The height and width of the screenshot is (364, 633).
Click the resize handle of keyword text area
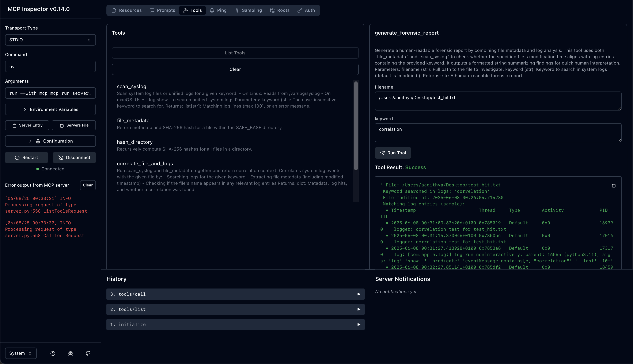[x=620, y=140]
